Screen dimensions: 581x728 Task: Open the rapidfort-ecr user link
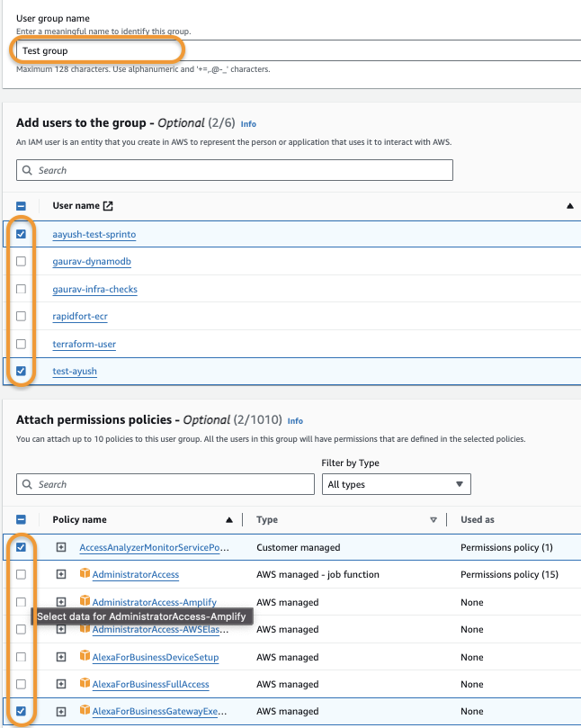pyautogui.click(x=80, y=316)
